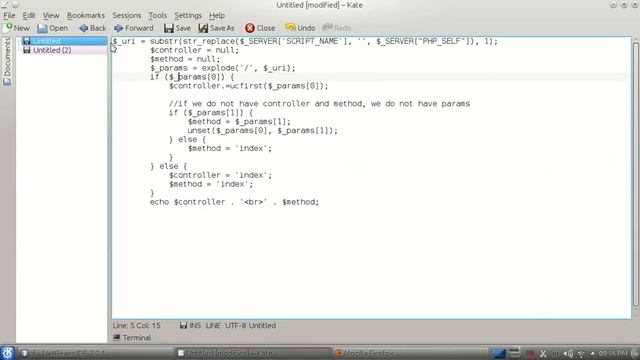Click the LINE selection mode indicator
Screen dimensions: 640x360
pyautogui.click(x=213, y=325)
